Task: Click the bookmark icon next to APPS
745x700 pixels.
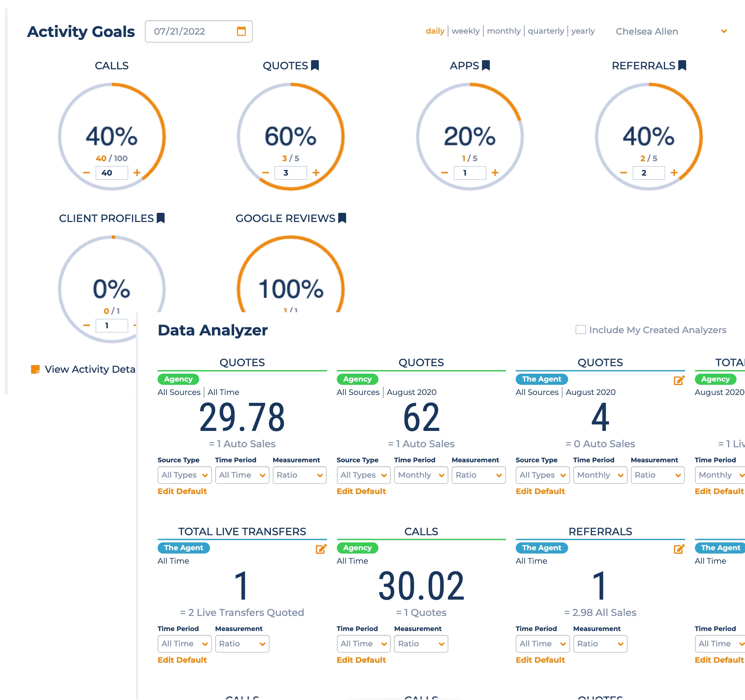Action: (x=486, y=66)
